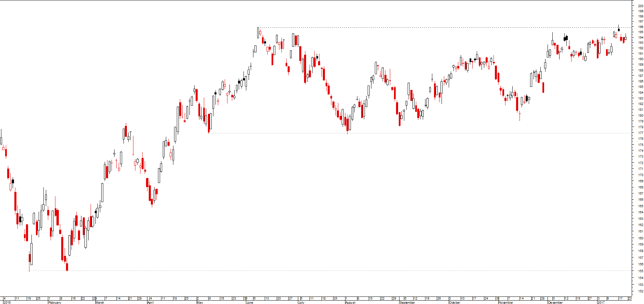Viewport: 644px width, 304px height.
Task: Select the February label on the date axis
Action: 55,302
